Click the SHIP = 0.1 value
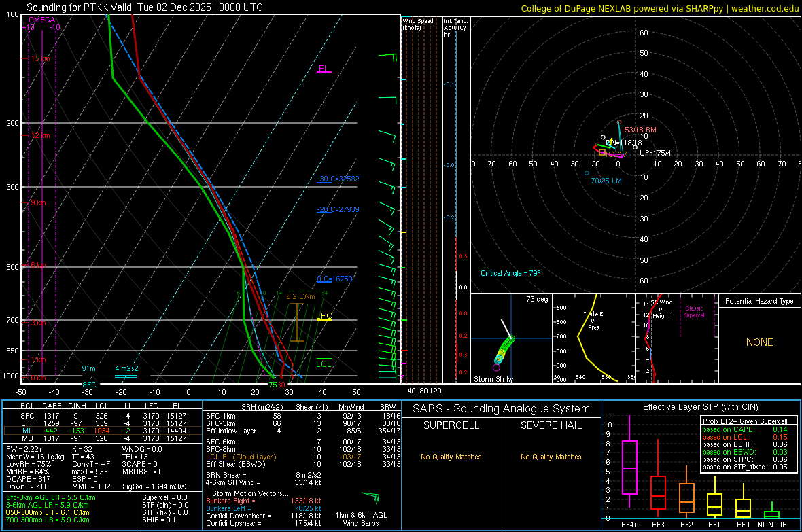The width and height of the screenshot is (802, 532). click(159, 520)
